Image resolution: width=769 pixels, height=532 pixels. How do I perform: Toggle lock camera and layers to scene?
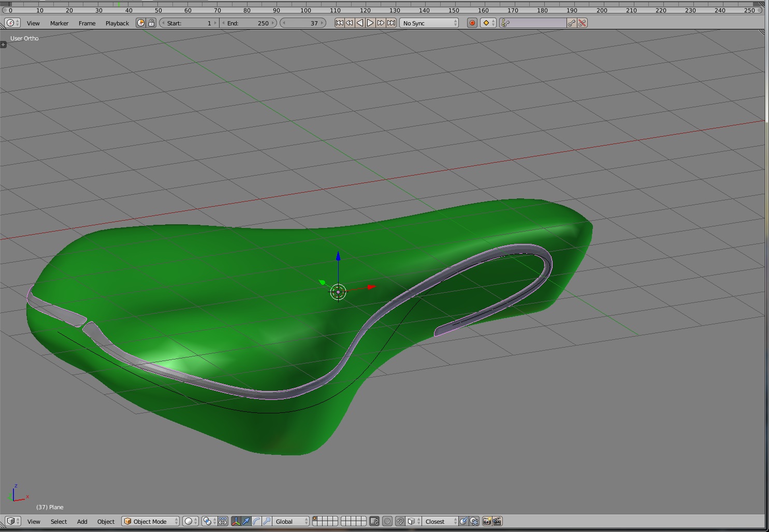pyautogui.click(x=374, y=521)
